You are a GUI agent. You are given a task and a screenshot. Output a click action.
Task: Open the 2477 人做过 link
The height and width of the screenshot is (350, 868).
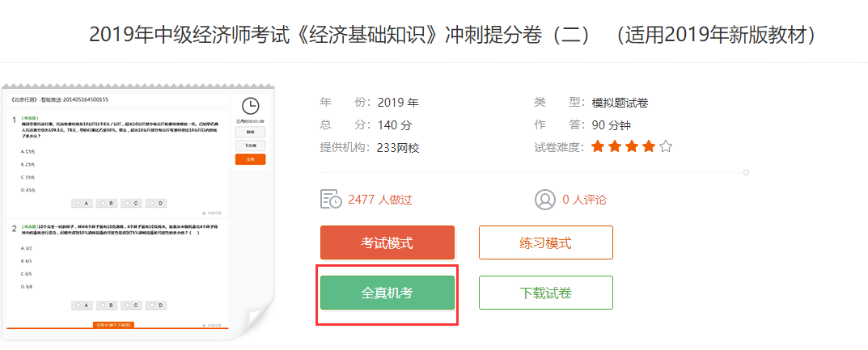[380, 200]
